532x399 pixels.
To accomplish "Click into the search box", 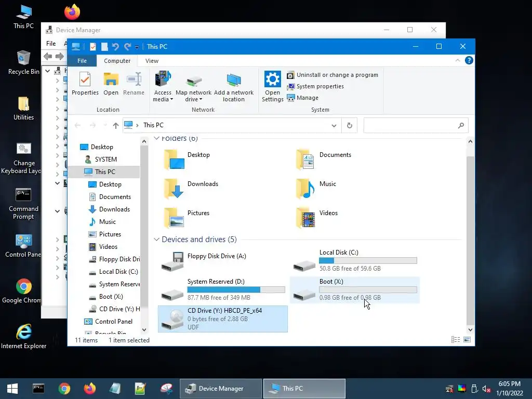I will pos(416,126).
